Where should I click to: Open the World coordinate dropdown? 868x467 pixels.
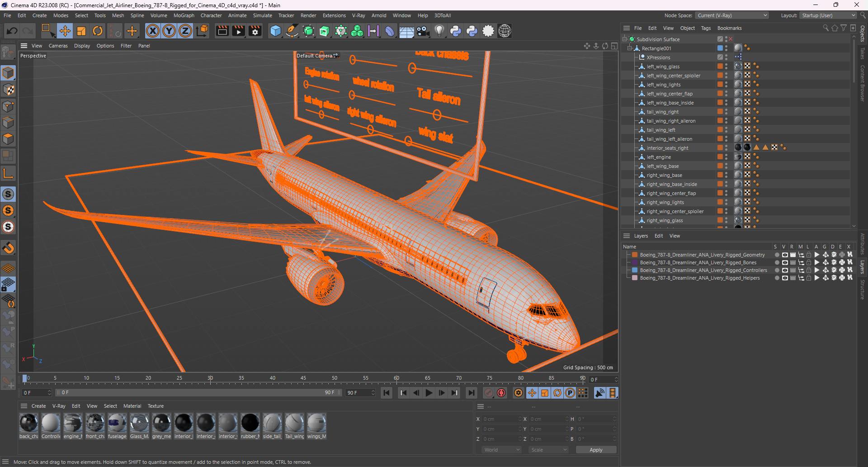tap(501, 450)
